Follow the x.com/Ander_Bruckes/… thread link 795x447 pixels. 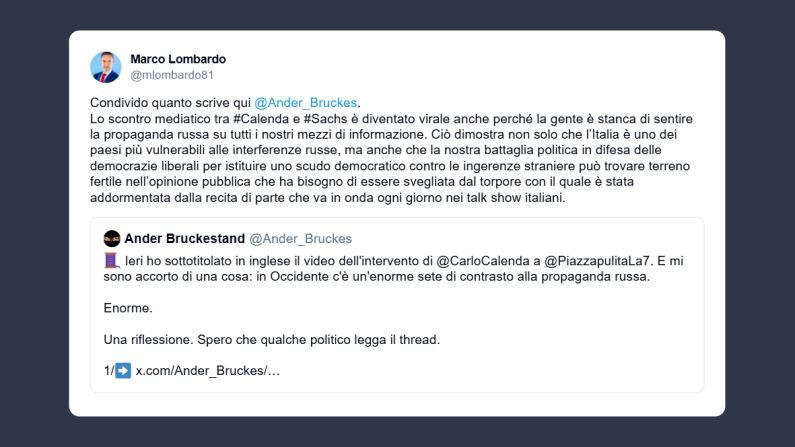pyautogui.click(x=208, y=371)
